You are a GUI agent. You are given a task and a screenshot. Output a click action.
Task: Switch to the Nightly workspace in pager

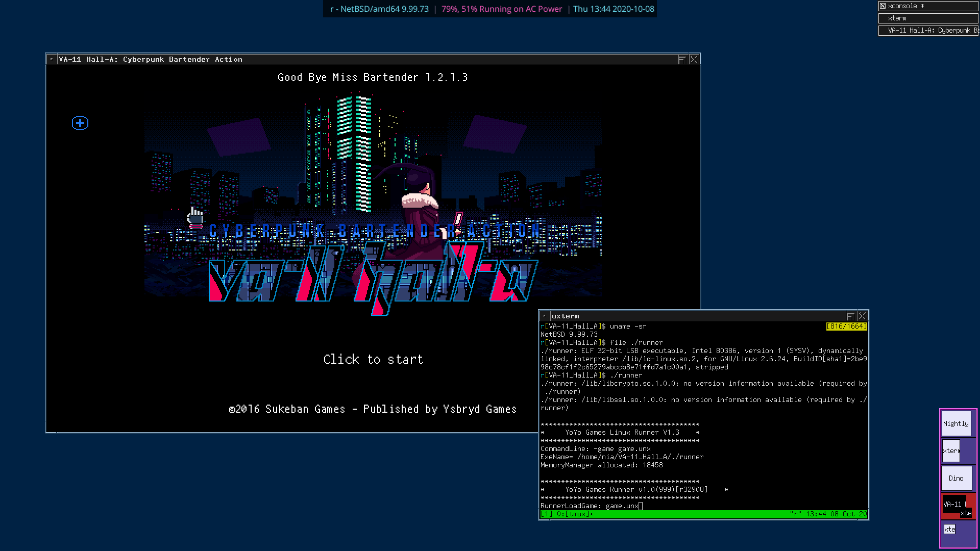click(955, 423)
